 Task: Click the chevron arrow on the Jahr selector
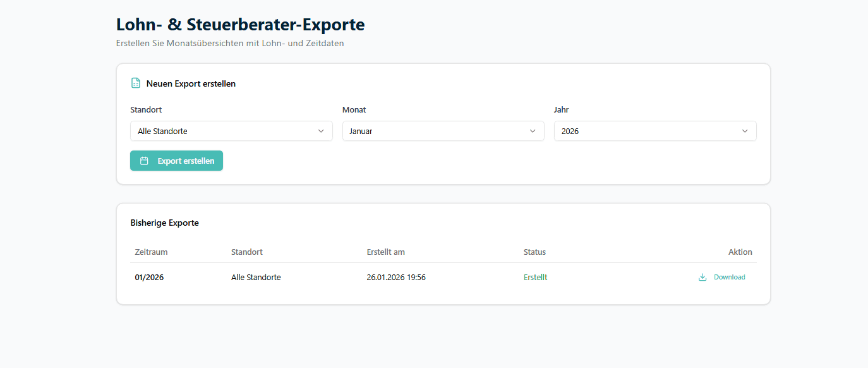[x=745, y=131]
